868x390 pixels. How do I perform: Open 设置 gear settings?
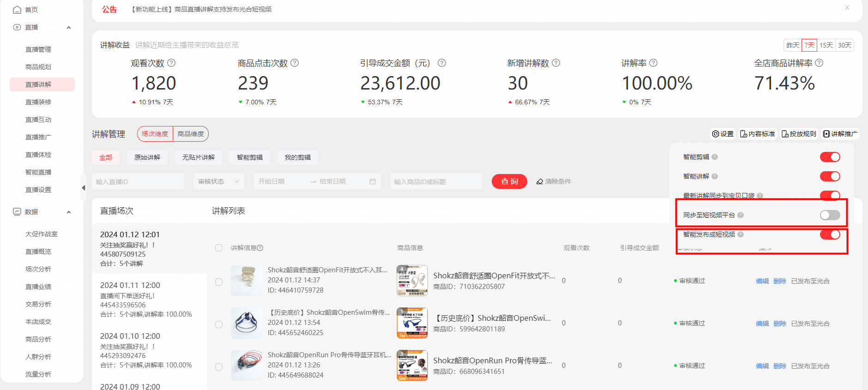(723, 134)
